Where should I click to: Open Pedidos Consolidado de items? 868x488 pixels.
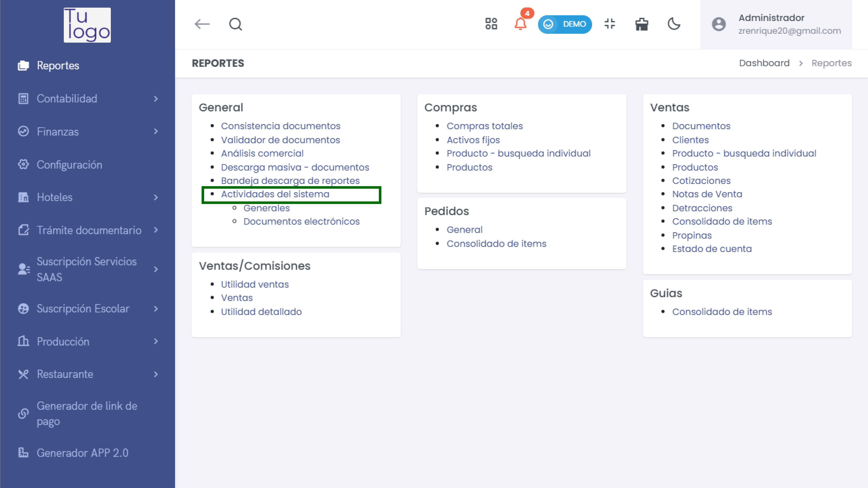pyautogui.click(x=496, y=243)
